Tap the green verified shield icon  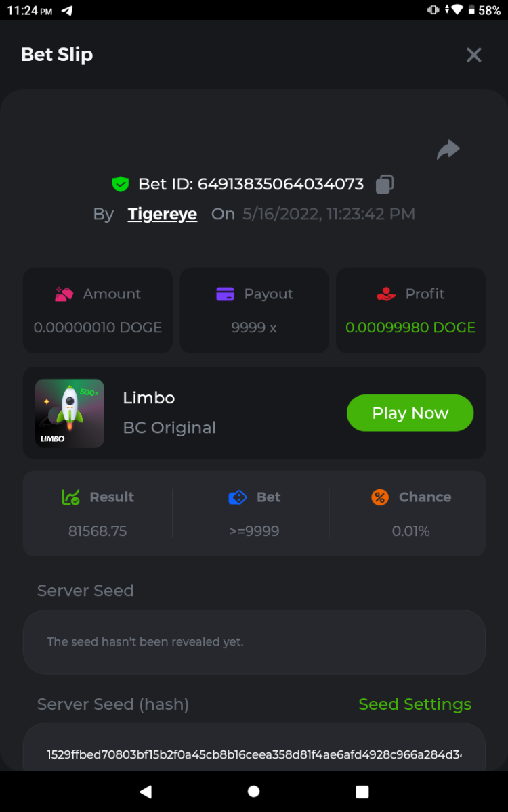121,184
